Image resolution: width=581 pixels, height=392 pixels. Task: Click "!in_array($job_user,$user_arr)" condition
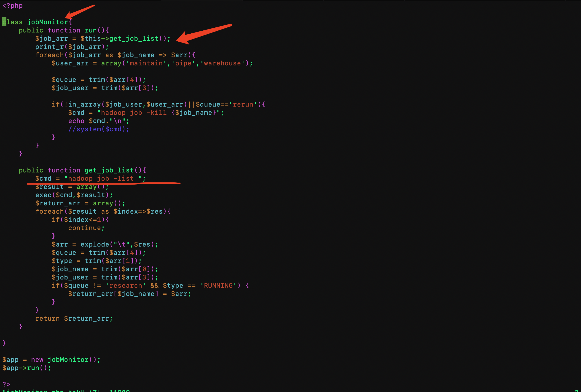[x=126, y=104]
